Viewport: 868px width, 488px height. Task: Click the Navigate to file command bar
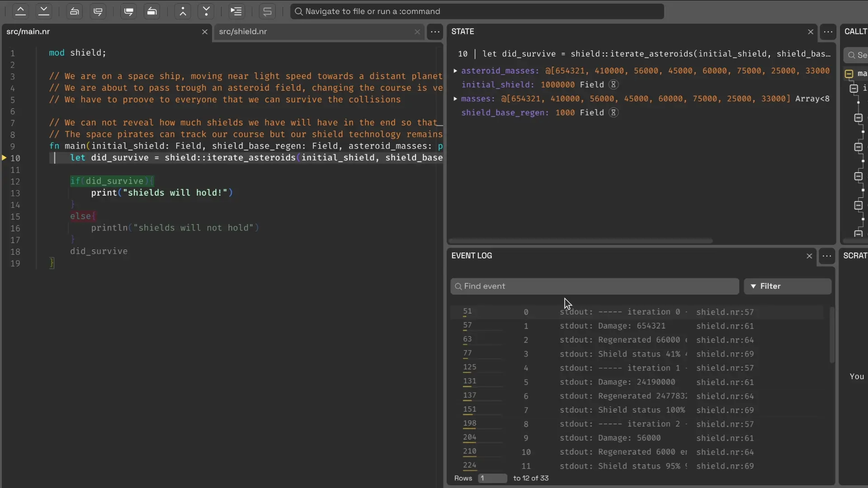coord(477,11)
